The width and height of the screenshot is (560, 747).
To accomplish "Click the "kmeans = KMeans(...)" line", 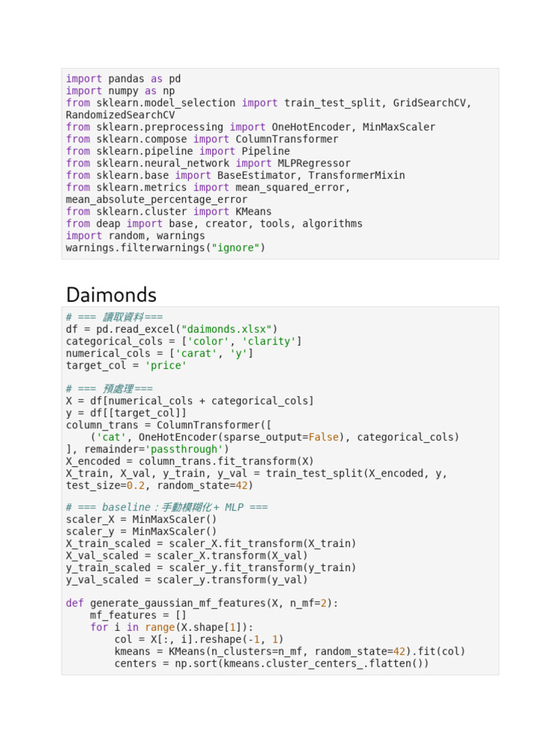I will (x=289, y=651).
